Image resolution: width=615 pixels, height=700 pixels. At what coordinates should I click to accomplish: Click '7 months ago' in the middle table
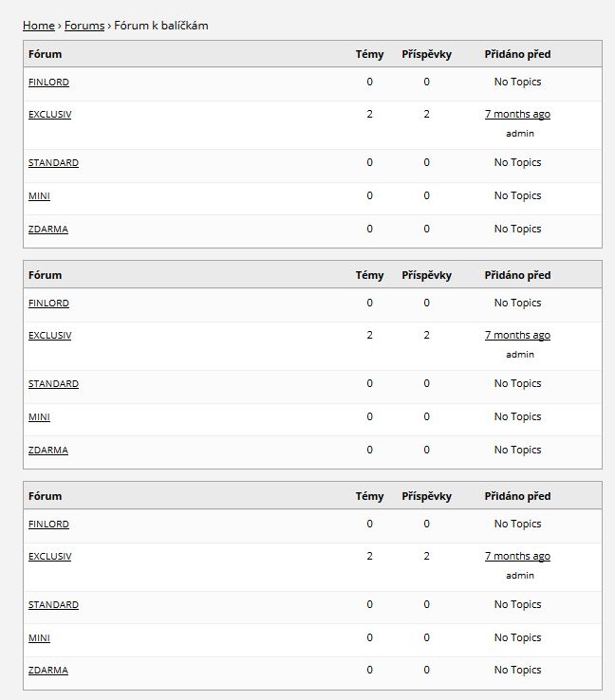click(x=517, y=336)
